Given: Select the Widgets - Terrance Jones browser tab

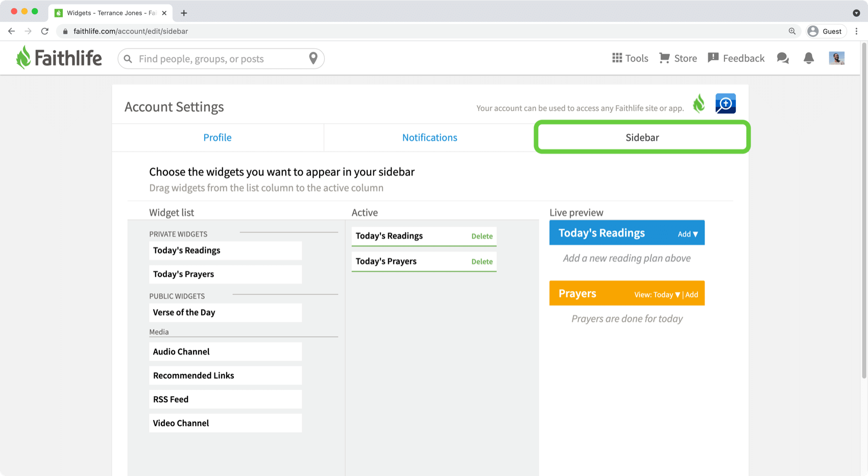Looking at the screenshot, I should tap(111, 13).
